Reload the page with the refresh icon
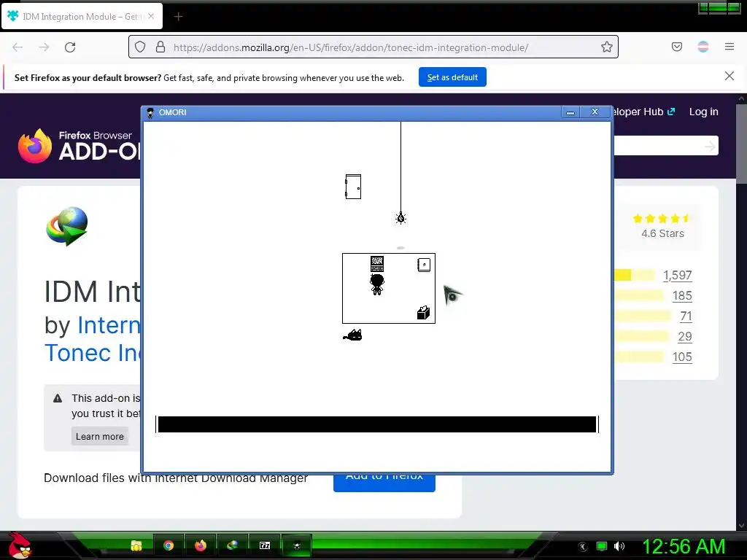This screenshot has height=560, width=747. click(70, 47)
